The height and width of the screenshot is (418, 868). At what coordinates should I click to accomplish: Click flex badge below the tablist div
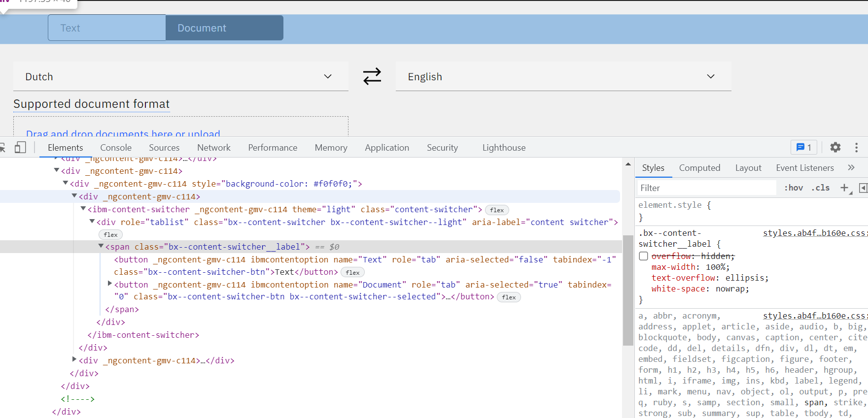pyautogui.click(x=110, y=235)
